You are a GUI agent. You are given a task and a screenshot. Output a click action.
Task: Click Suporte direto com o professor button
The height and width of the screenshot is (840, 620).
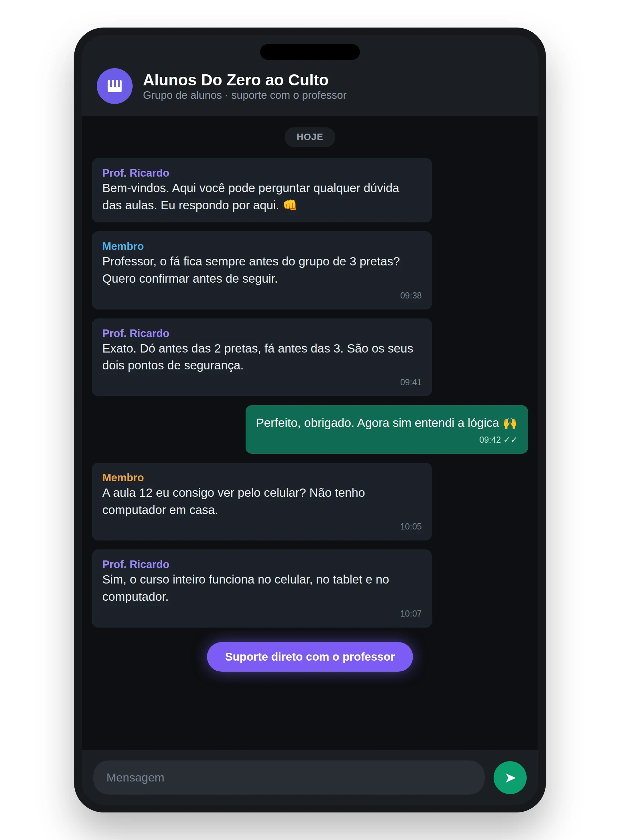pos(310,657)
